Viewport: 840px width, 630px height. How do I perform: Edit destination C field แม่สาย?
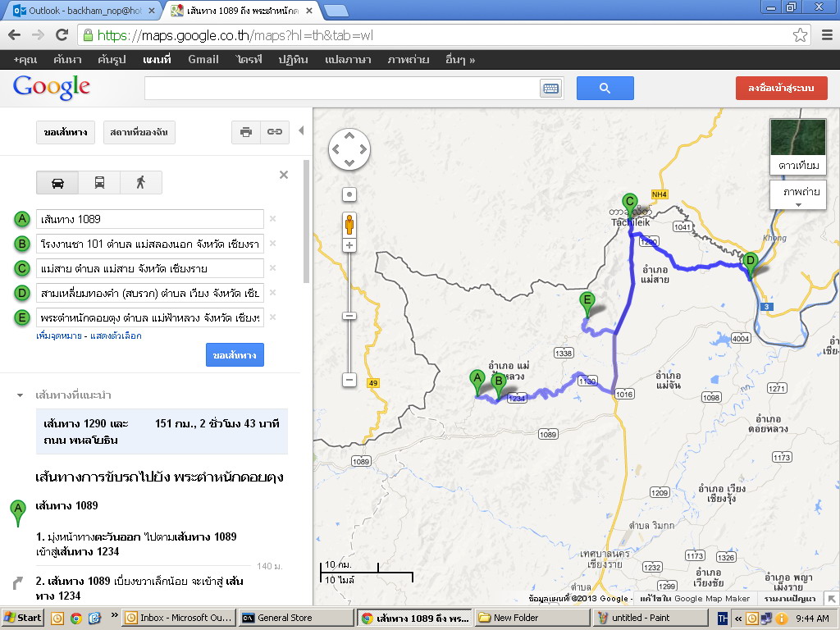coord(150,268)
